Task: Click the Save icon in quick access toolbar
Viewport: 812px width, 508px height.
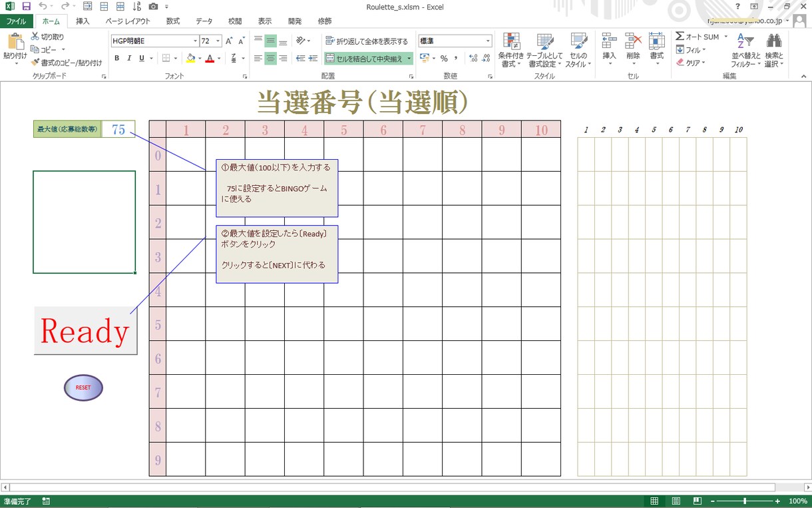Action: 26,7
